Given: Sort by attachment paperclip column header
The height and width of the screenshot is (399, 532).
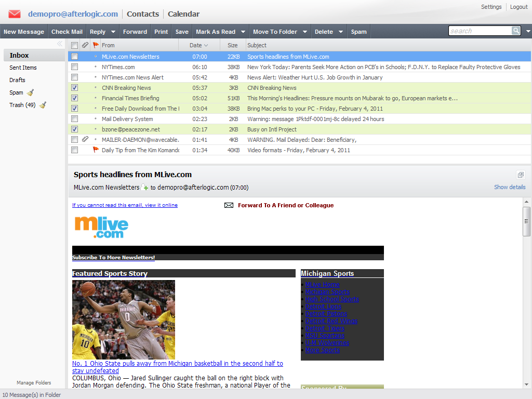Looking at the screenshot, I should [x=85, y=45].
